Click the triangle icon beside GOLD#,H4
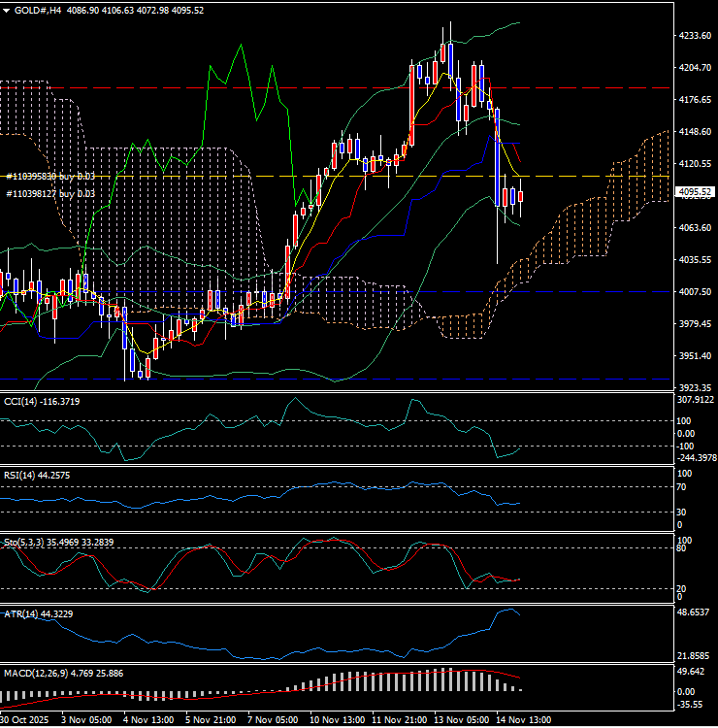This screenshot has width=718, height=728. (6, 10)
